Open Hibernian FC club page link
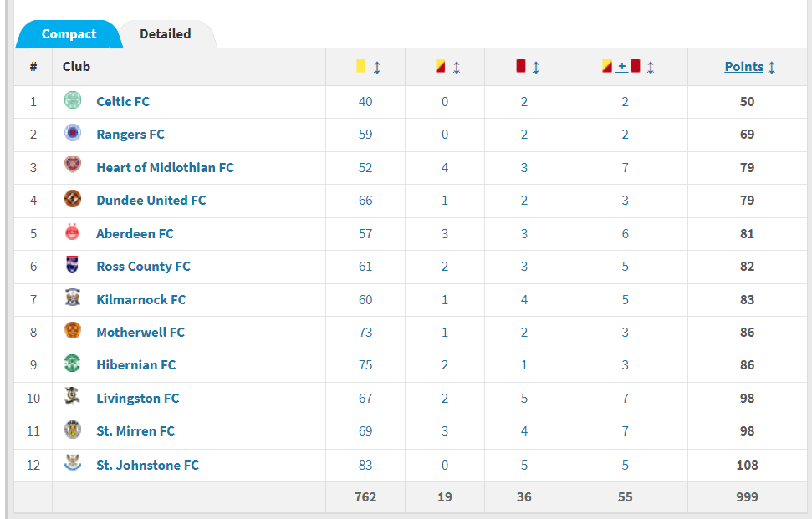This screenshot has width=812, height=519. (x=135, y=364)
